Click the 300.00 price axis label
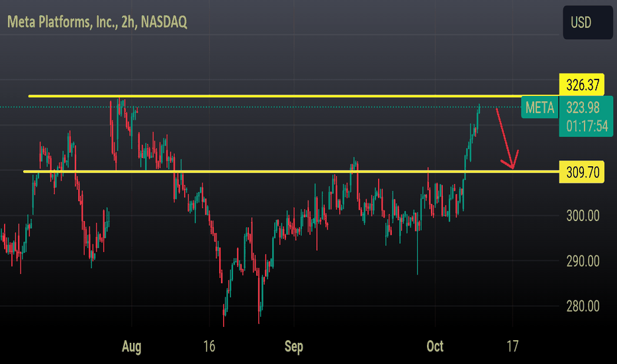This screenshot has width=617, height=364. 583,216
